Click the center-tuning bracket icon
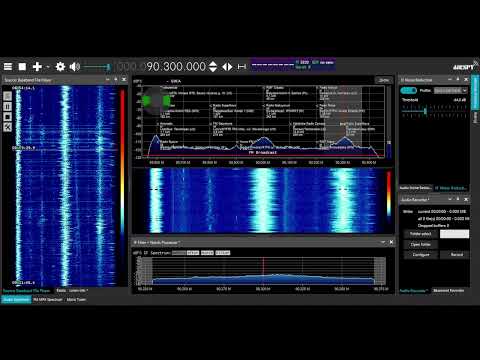The image size is (480, 360). click(x=242, y=67)
